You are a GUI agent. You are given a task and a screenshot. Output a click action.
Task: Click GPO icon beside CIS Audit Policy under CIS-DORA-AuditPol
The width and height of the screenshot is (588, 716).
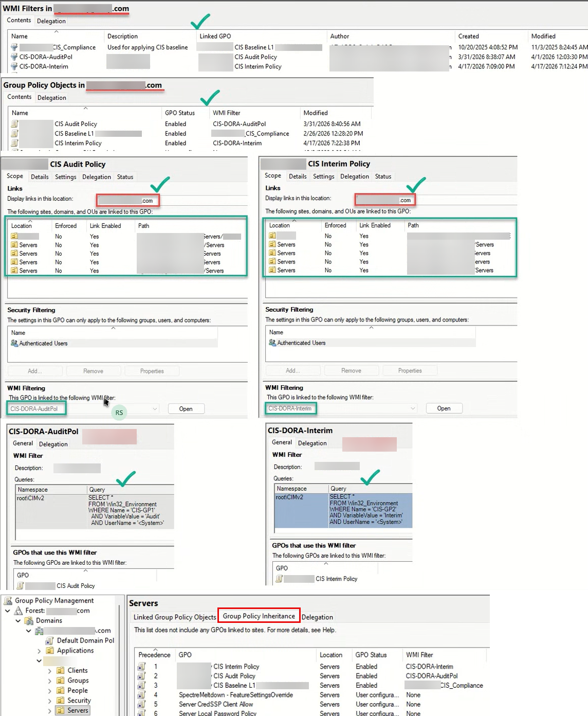[x=21, y=585]
